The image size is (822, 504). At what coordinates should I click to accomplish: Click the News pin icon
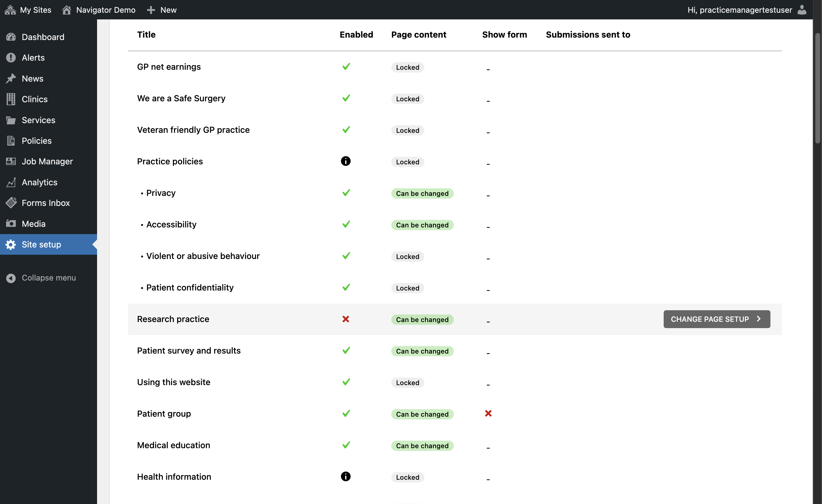(x=11, y=78)
